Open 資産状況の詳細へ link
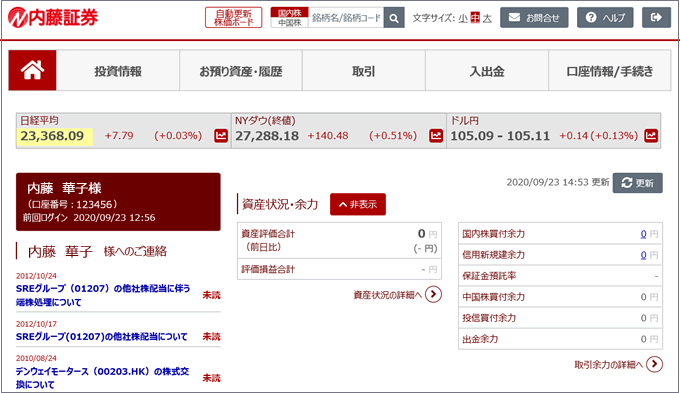Viewport: 680px width, 393px height. (x=387, y=295)
